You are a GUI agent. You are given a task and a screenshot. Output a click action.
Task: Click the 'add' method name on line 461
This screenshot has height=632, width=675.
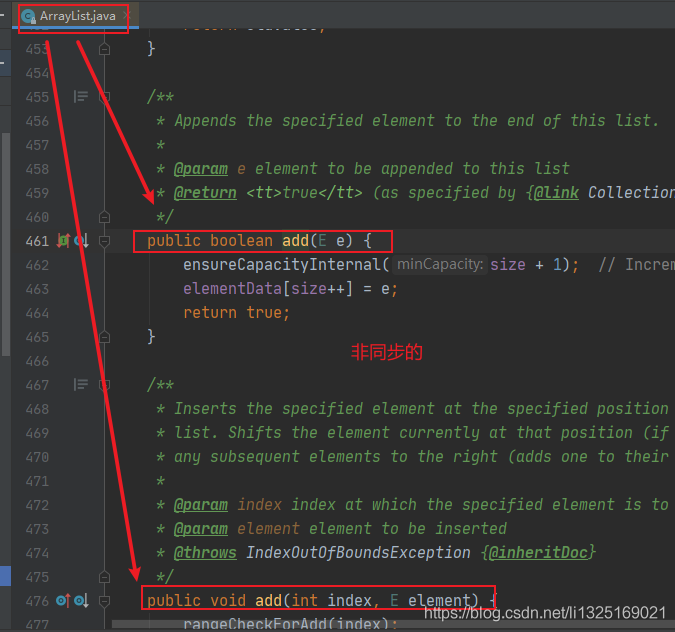coord(295,241)
